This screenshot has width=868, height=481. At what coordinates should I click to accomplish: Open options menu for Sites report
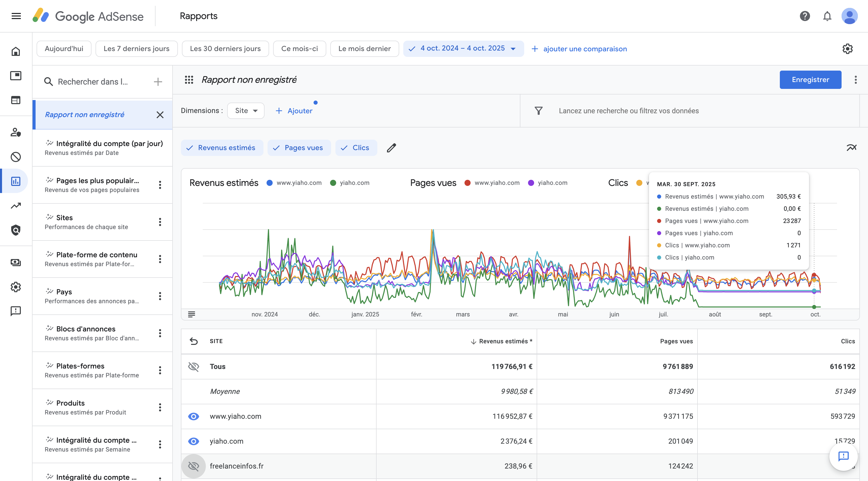tap(160, 222)
